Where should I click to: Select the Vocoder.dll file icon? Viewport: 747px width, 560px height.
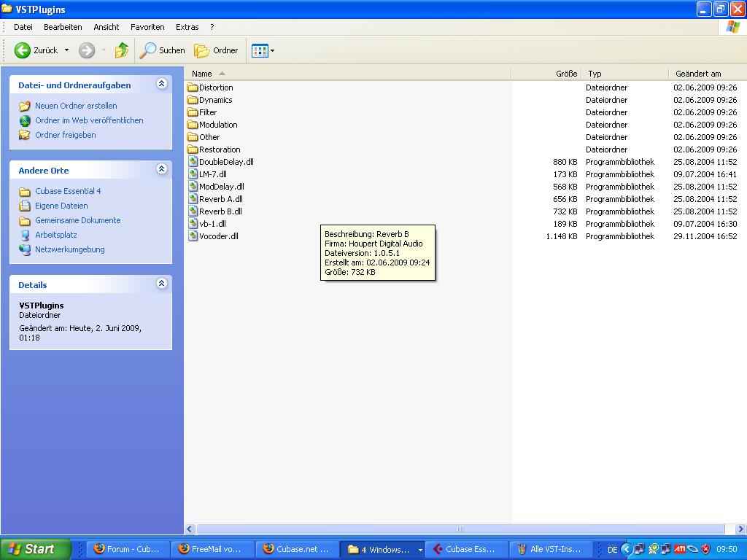(x=193, y=236)
